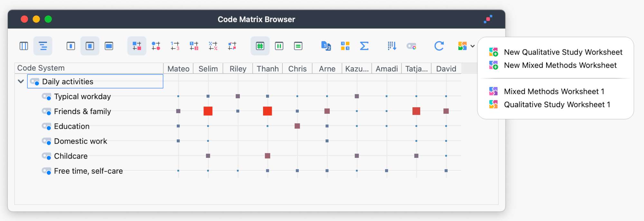Toggle the indented code tree view

tap(43, 46)
